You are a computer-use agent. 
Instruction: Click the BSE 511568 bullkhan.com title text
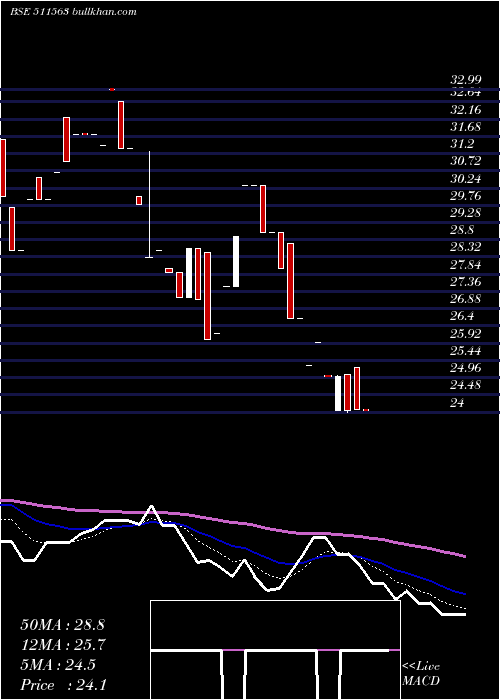click(x=73, y=12)
